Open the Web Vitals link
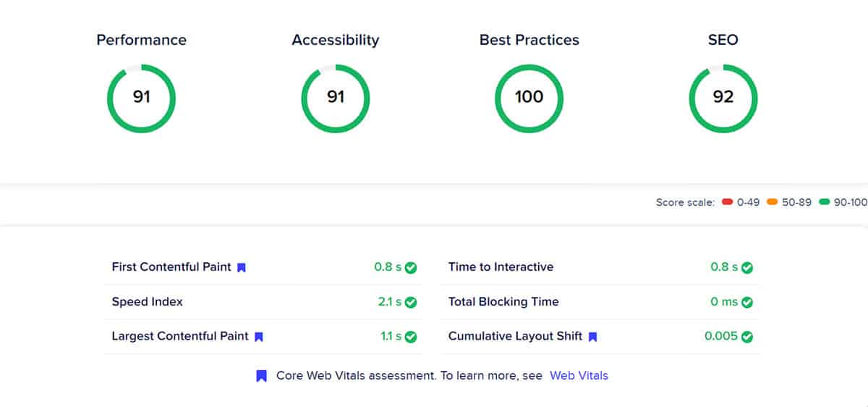868x407 pixels. point(579,375)
